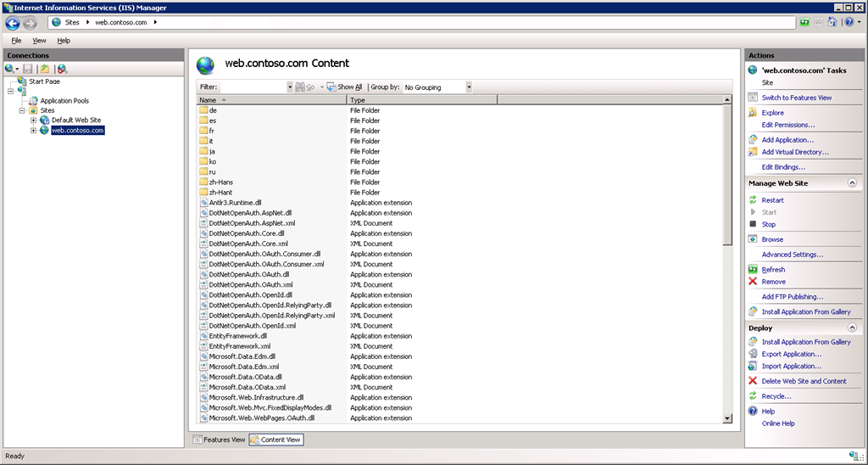
Task: Sort the list by the Type column header
Action: 422,100
